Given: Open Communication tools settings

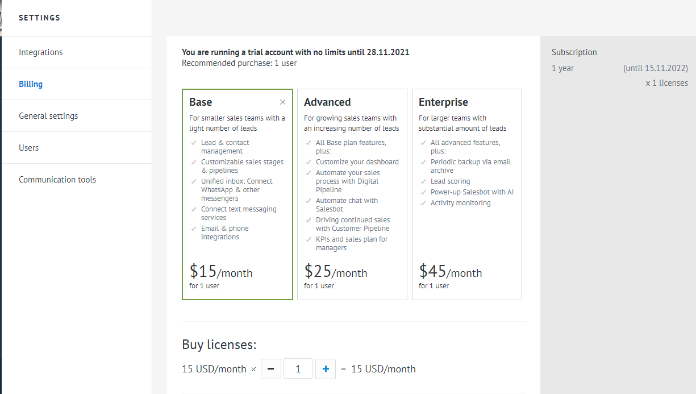Looking at the screenshot, I should [x=57, y=180].
